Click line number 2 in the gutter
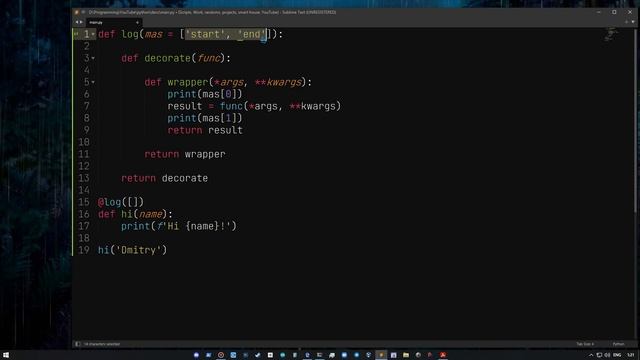 87,46
